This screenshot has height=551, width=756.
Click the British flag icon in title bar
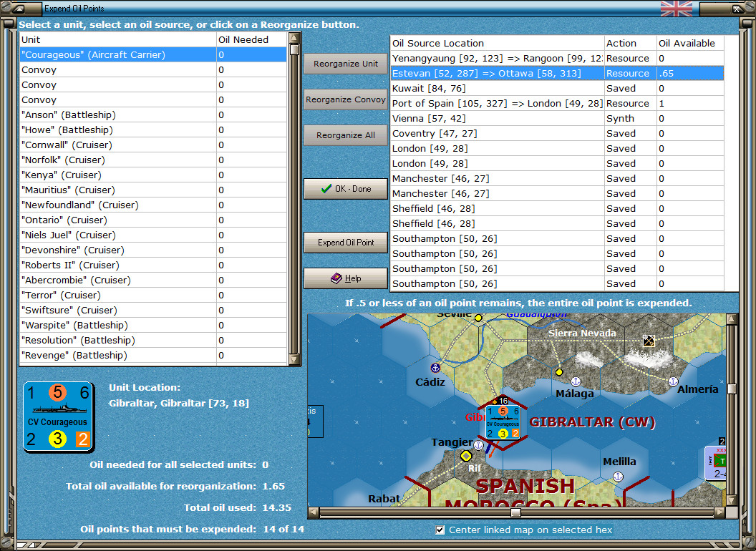tap(676, 9)
